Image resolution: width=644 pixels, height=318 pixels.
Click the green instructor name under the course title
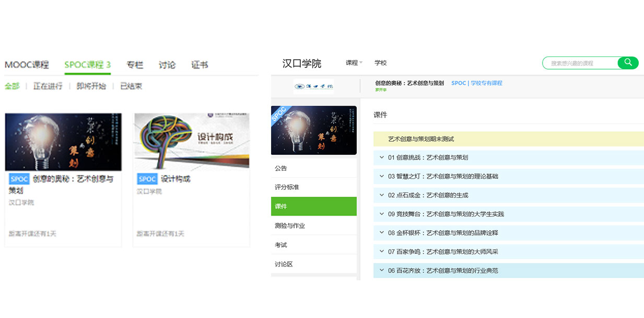381,90
